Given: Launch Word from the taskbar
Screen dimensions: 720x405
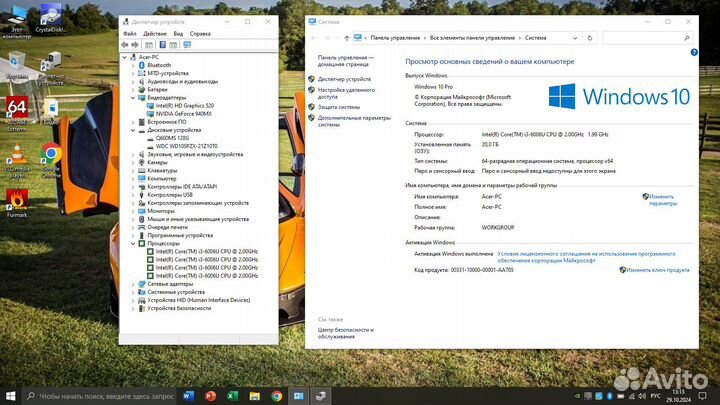Looking at the screenshot, I should pos(188,396).
